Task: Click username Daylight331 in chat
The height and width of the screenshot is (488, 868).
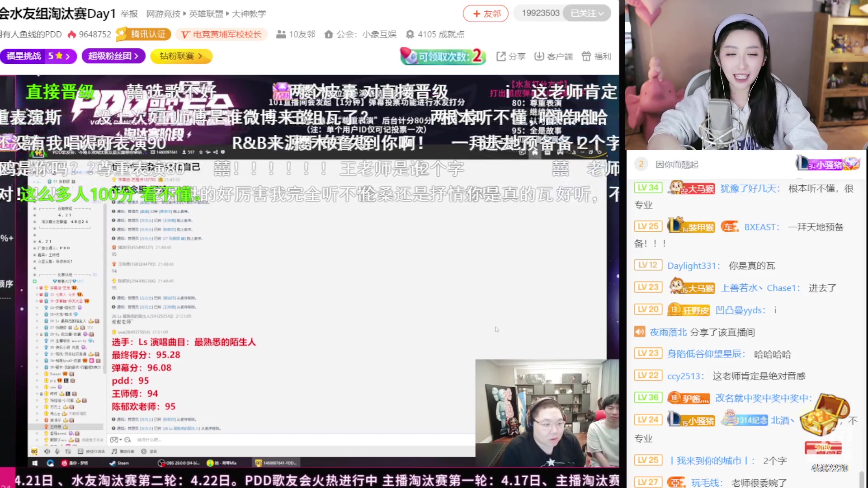Action: point(693,266)
